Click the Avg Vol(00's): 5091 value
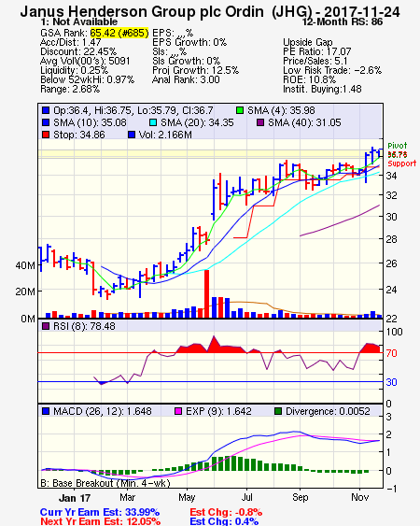The width and height of the screenshot is (420, 526). click(85, 61)
